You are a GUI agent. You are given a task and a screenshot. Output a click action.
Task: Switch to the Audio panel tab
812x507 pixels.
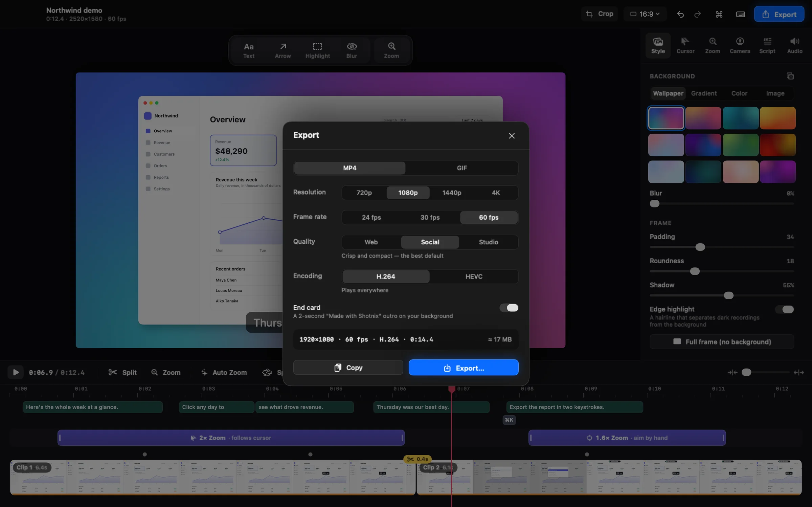point(794,45)
